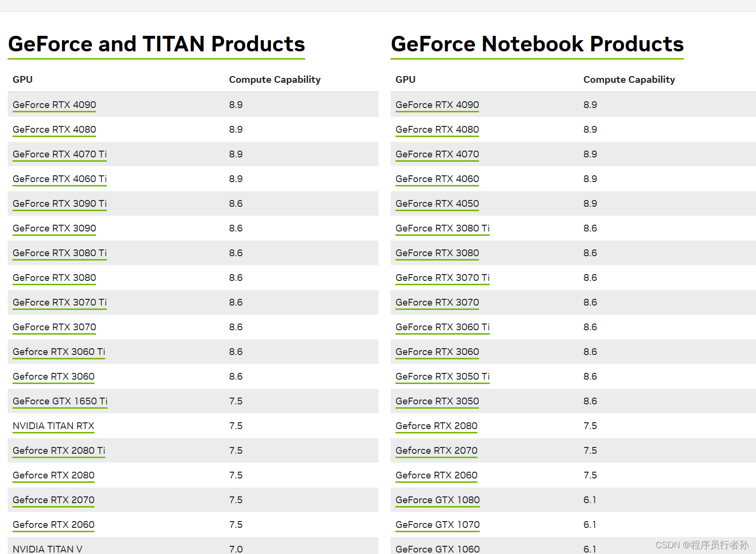Open GeForce RTX 4090 link in Notebook Products table
The image size is (756, 554).
[x=437, y=105]
